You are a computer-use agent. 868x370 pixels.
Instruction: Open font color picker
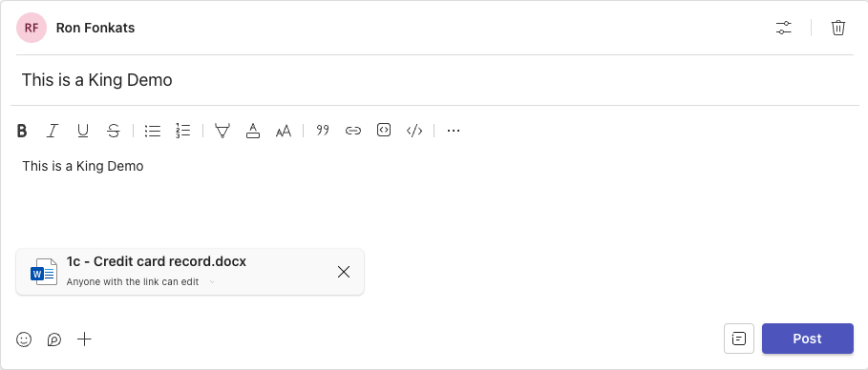click(253, 131)
